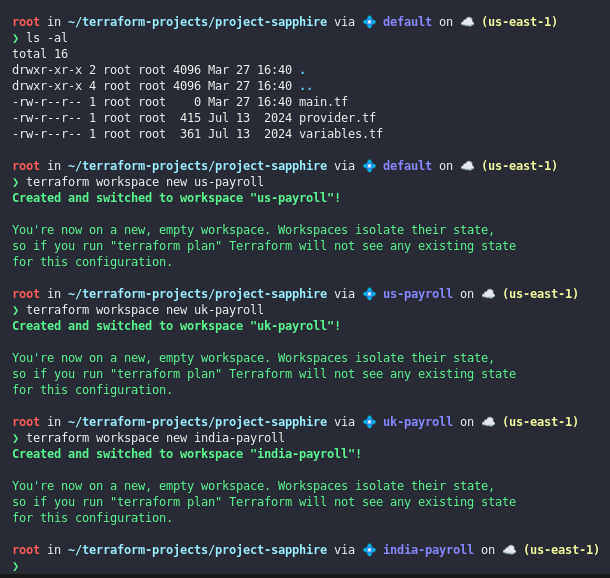
Task: Click the file size '361' of variables.tf
Action: (191, 134)
